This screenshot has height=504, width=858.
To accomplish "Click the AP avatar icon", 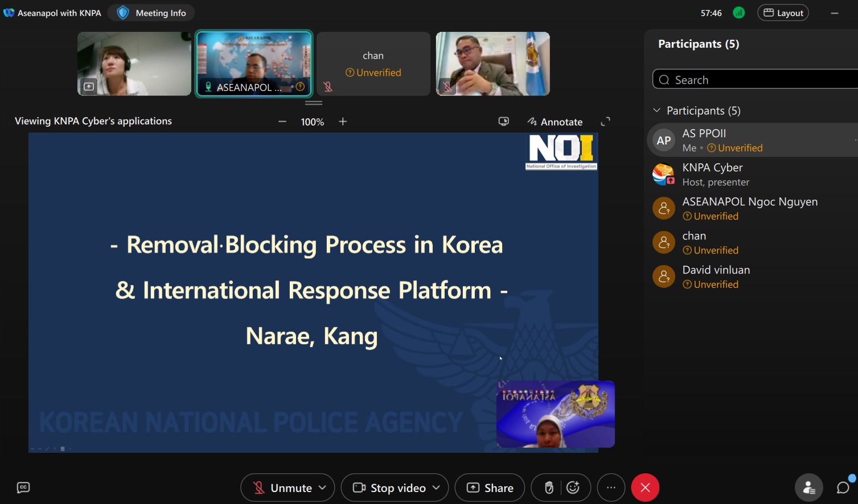I will tap(664, 141).
